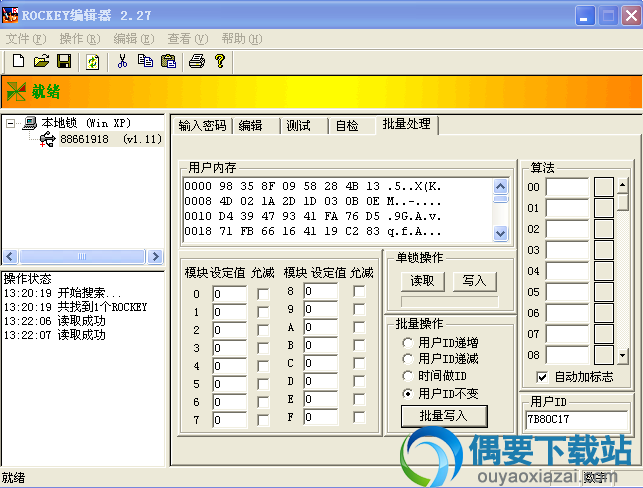Open the 文件(F) menu
This screenshot has width=643, height=488.
click(x=26, y=39)
